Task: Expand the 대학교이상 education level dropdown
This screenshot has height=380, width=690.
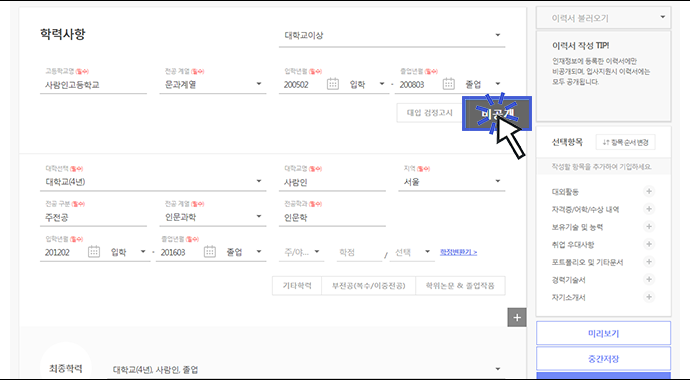Action: pos(392,36)
